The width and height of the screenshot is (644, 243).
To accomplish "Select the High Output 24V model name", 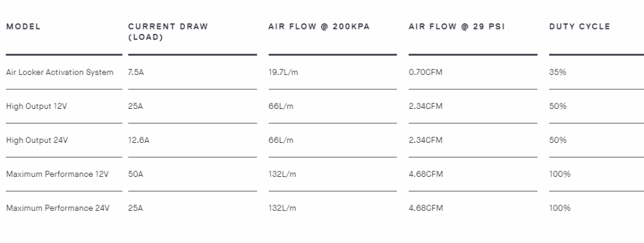I will 37,140.
